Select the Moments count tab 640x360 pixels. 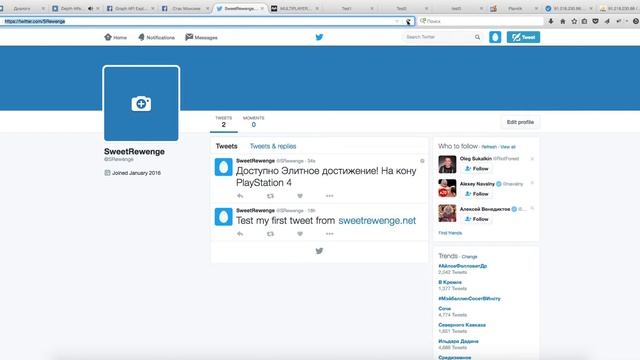tap(253, 122)
